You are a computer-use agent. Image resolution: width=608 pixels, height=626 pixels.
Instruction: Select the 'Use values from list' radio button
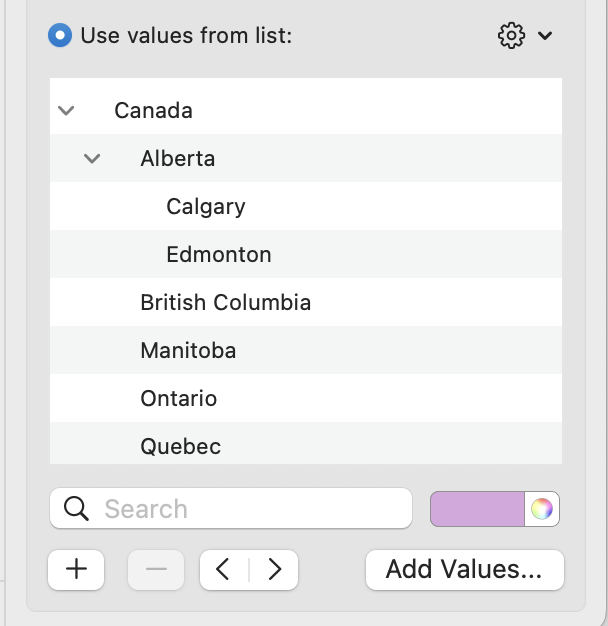coord(60,36)
